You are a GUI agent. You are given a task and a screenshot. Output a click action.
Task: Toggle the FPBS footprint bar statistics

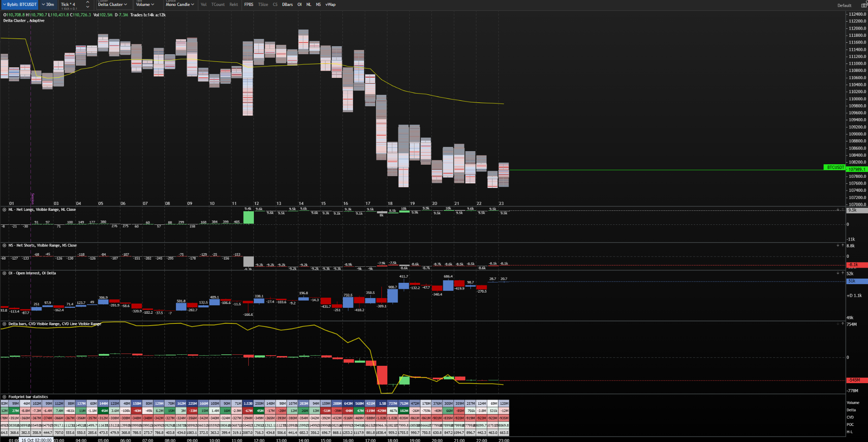point(249,5)
